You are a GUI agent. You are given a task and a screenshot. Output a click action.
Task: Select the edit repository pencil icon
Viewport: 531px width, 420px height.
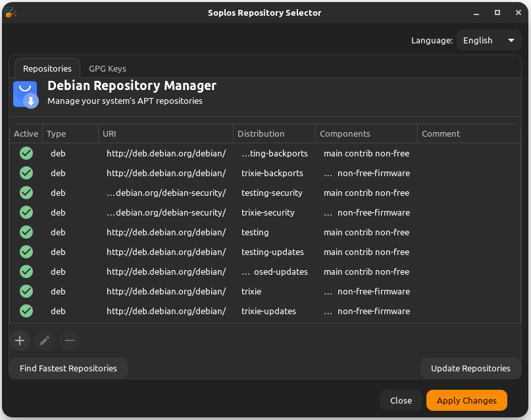44,340
